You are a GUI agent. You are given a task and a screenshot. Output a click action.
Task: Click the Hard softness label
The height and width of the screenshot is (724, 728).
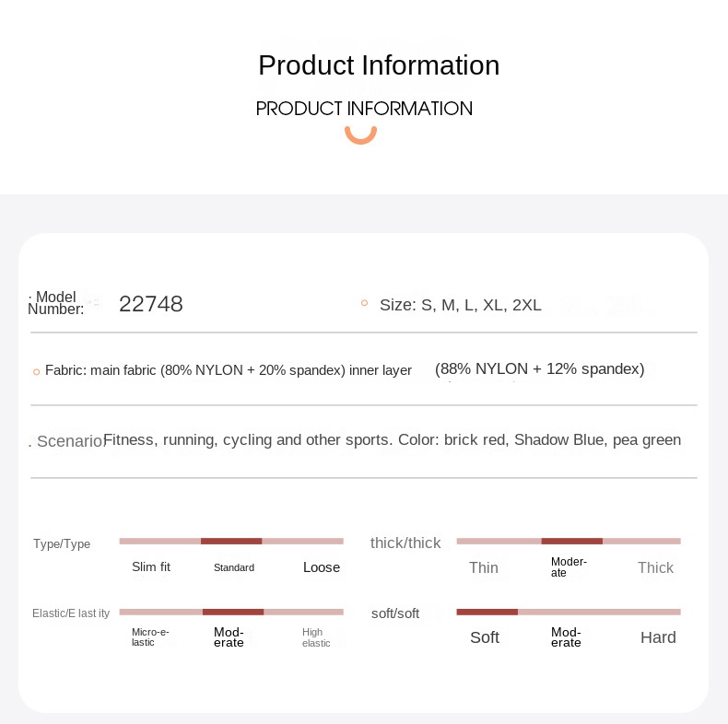coord(658,637)
